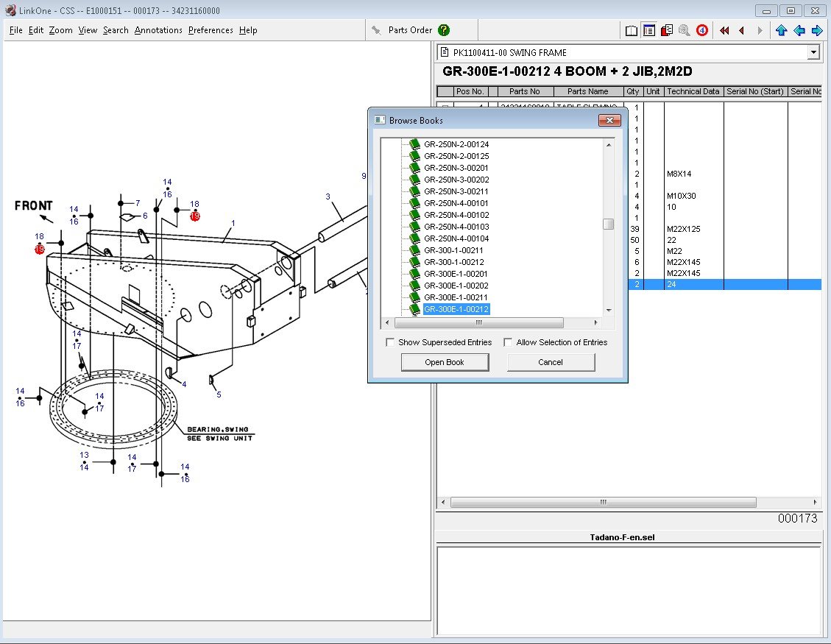831x644 pixels.
Task: Click the red documents copy icon
Action: click(667, 30)
